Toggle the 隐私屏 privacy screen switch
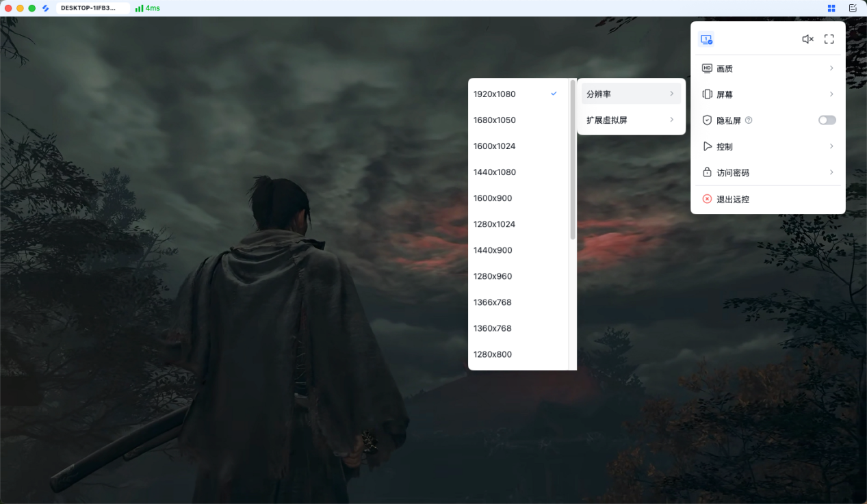Viewport: 867px width, 504px height. click(827, 120)
